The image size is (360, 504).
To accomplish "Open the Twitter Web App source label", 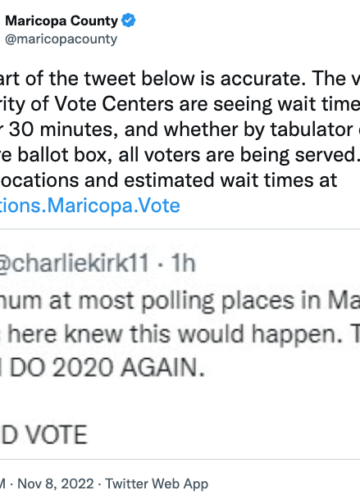I will tap(157, 483).
